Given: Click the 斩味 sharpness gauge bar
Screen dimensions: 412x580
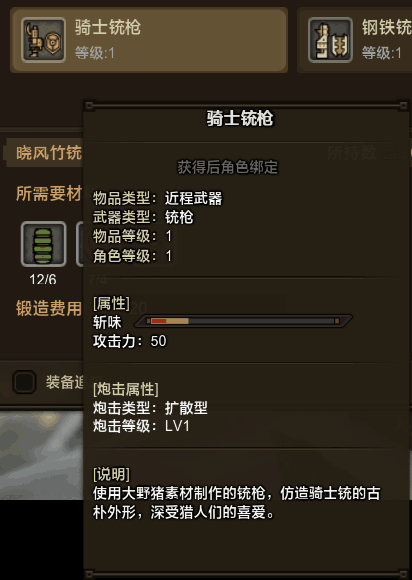Looking at the screenshot, I should [243, 321].
